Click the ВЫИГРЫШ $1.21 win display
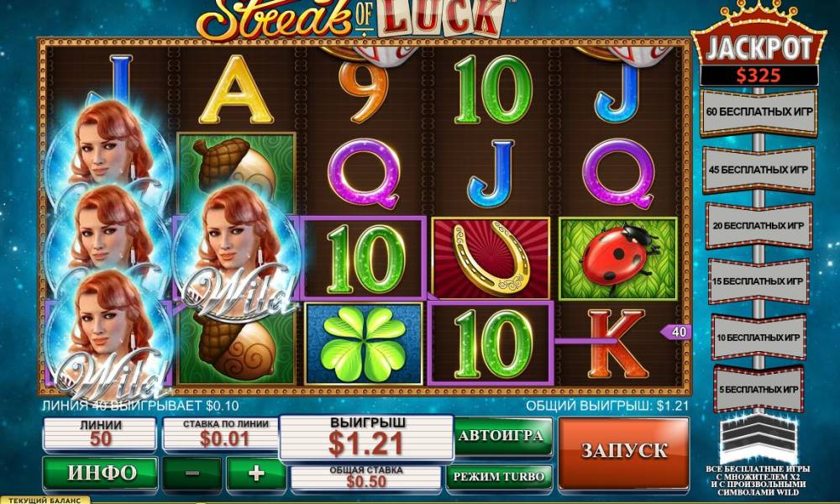Viewport: 840px width, 504px height. coord(366,438)
